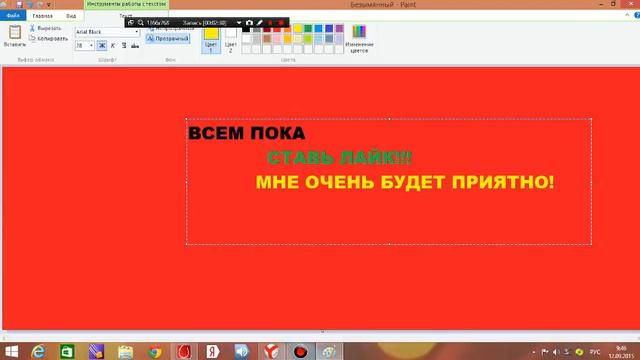Select Opaque (Непрозрачный) background option
The width and height of the screenshot is (640, 360).
(x=171, y=29)
